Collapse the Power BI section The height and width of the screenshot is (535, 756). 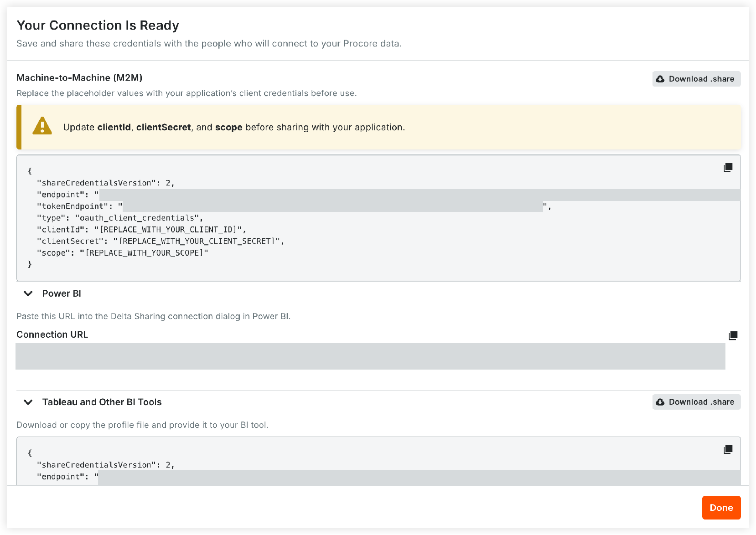point(28,293)
